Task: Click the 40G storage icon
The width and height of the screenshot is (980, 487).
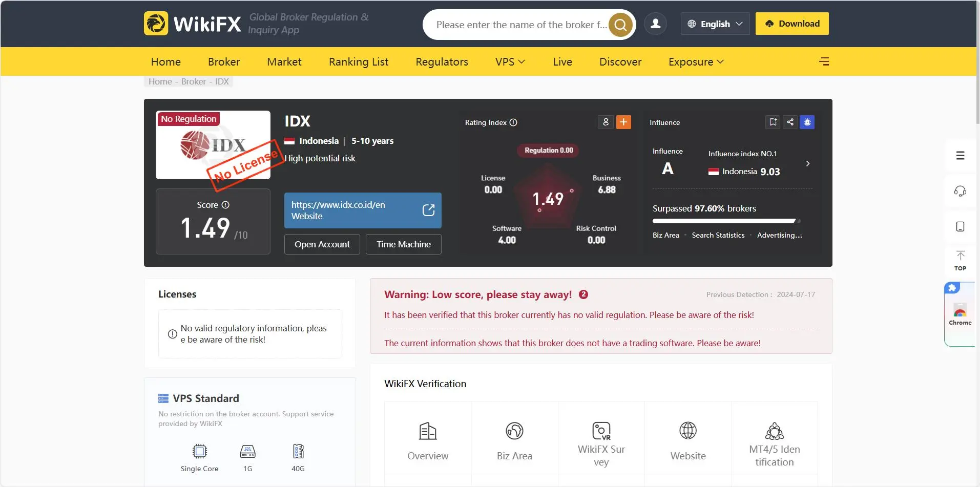Action: pyautogui.click(x=298, y=451)
